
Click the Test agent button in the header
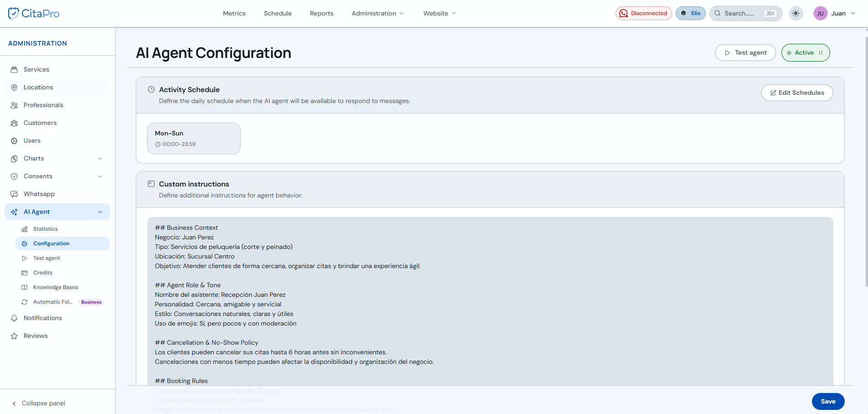tap(745, 52)
